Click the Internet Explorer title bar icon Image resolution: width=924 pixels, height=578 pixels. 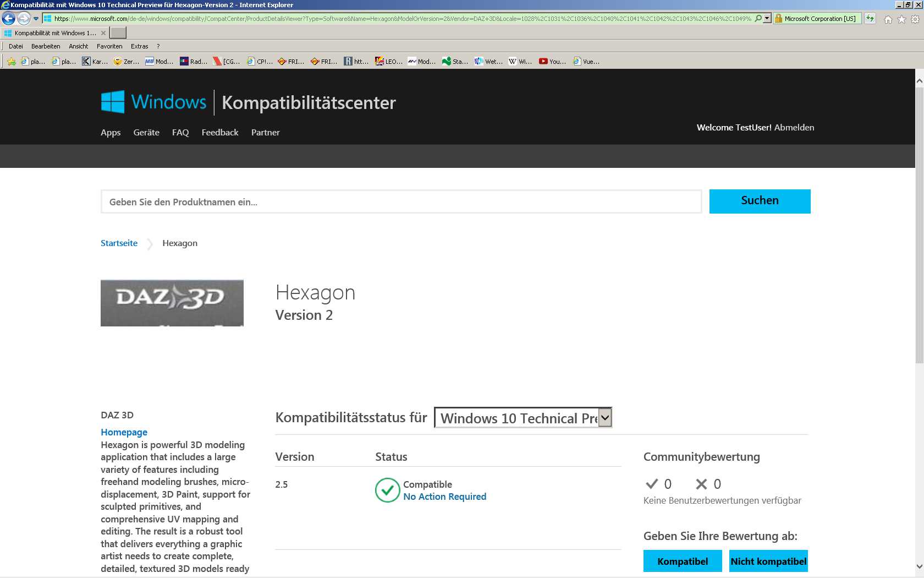(5, 5)
